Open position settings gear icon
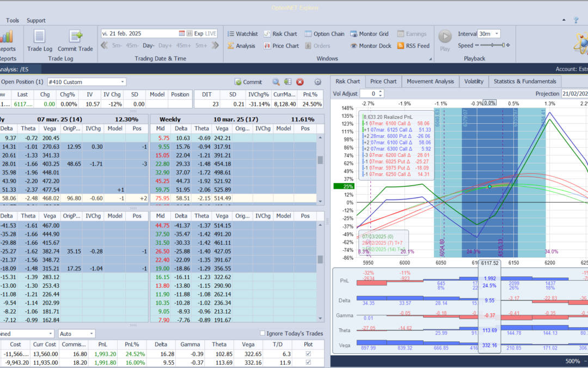Viewport: 588px width, 368px height. (x=318, y=82)
